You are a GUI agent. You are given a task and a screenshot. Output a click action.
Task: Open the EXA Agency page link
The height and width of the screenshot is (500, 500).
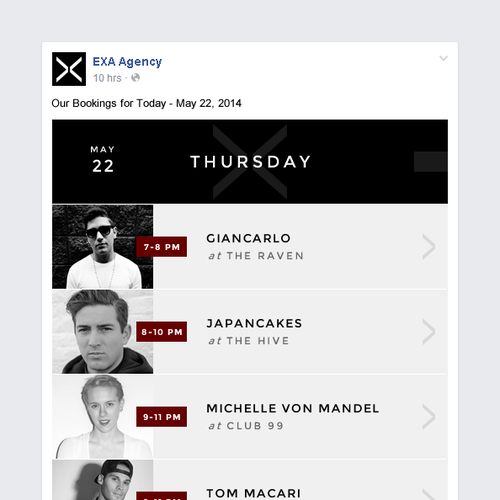click(127, 62)
